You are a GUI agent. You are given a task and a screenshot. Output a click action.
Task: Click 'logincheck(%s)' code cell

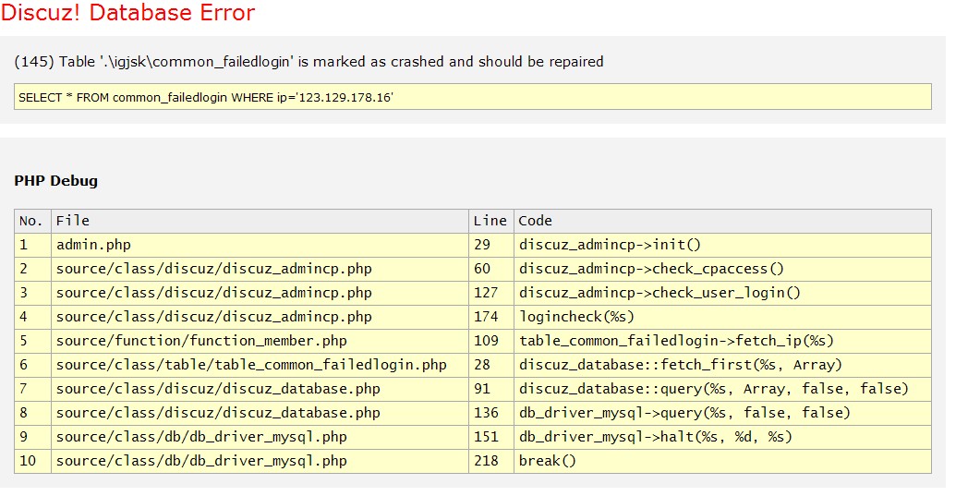tap(722, 317)
